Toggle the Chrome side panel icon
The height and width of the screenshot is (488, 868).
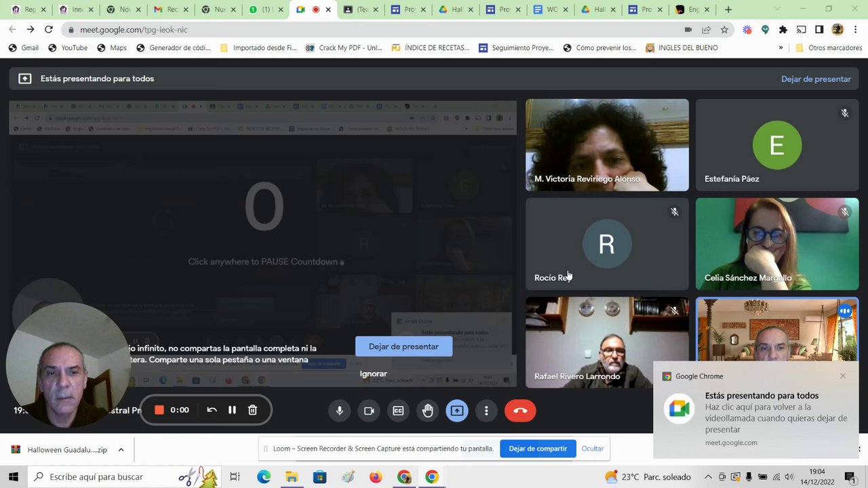(x=819, y=30)
